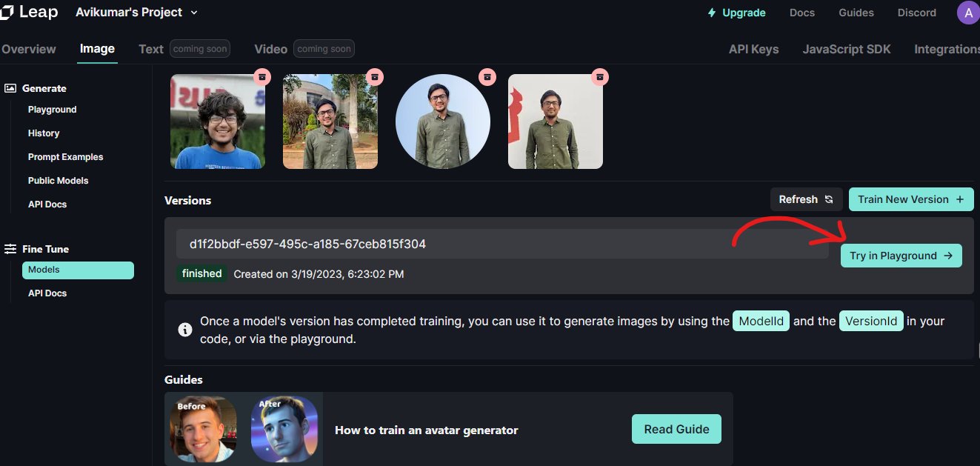Viewport: 980px width, 466px height.
Task: Open the Integrations tab
Action: 947,49
